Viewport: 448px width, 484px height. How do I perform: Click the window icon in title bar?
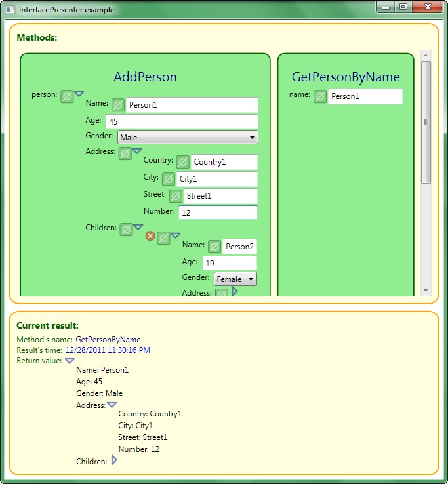pyautogui.click(x=10, y=10)
